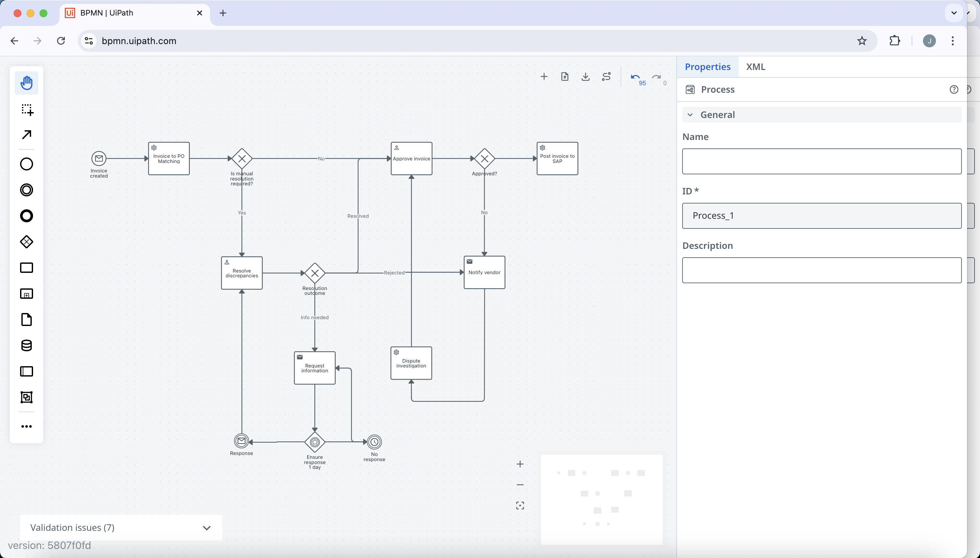Choose the global connect arrow tool

point(27,134)
